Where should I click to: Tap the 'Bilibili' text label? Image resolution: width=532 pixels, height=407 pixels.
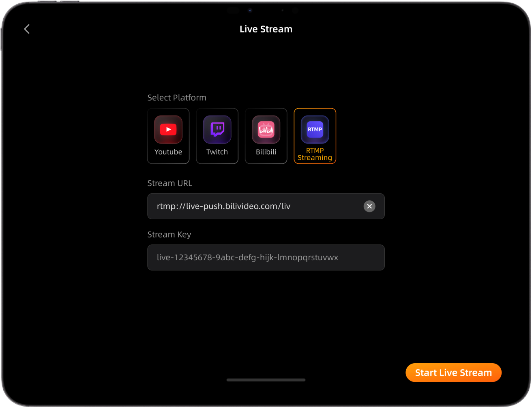266,152
